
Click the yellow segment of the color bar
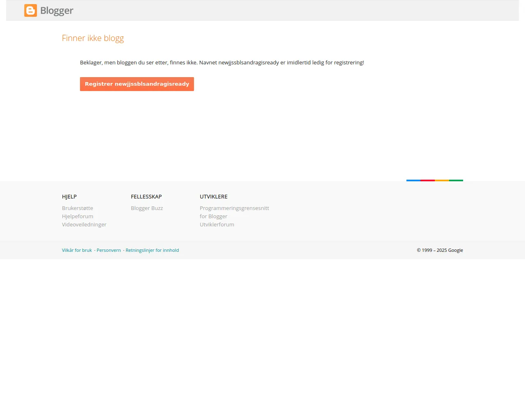click(442, 180)
